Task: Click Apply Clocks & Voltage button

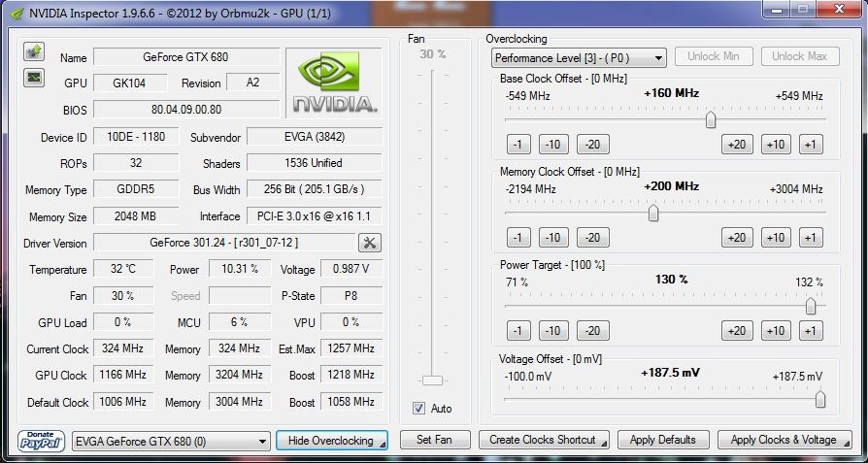Action: coord(785,441)
